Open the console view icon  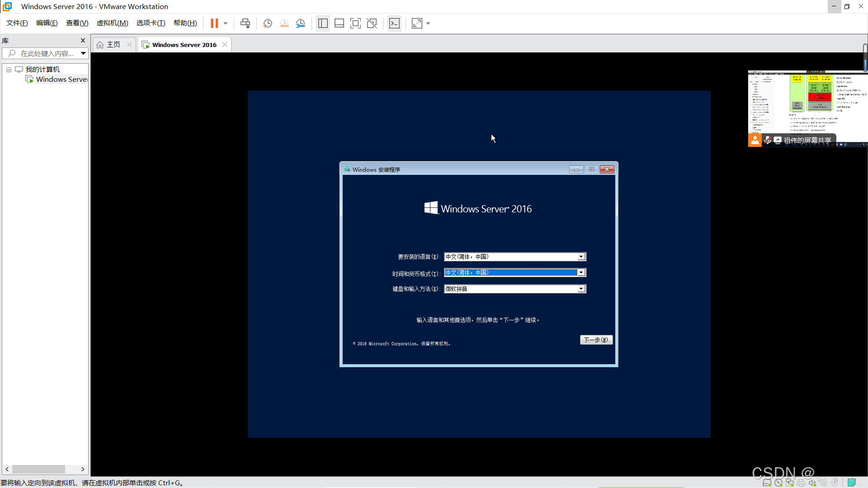[394, 23]
